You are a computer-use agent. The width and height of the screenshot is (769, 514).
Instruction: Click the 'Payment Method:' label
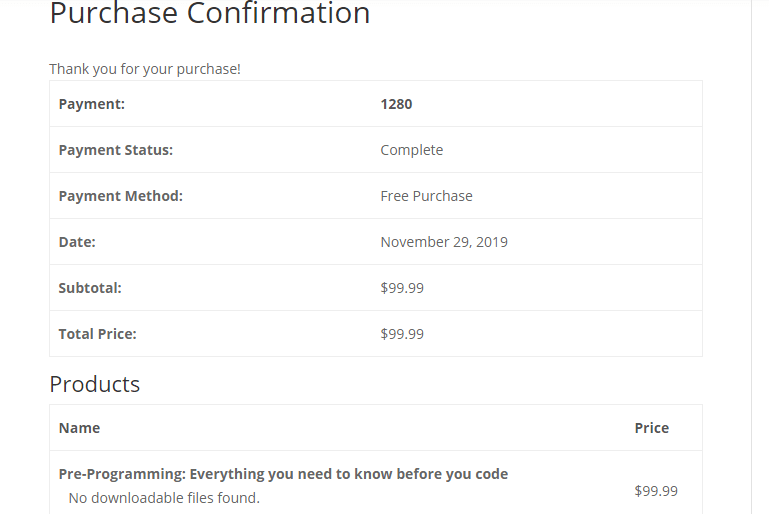pyautogui.click(x=121, y=196)
